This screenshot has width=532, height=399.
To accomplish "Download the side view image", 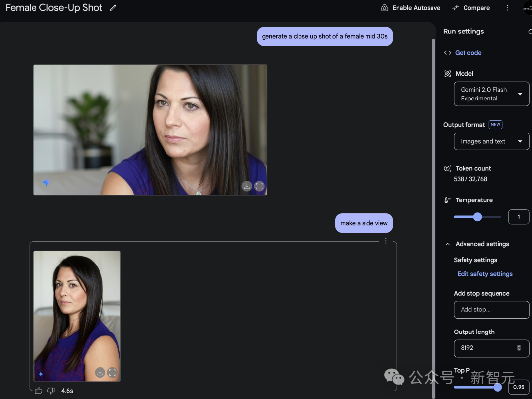I will [x=100, y=373].
